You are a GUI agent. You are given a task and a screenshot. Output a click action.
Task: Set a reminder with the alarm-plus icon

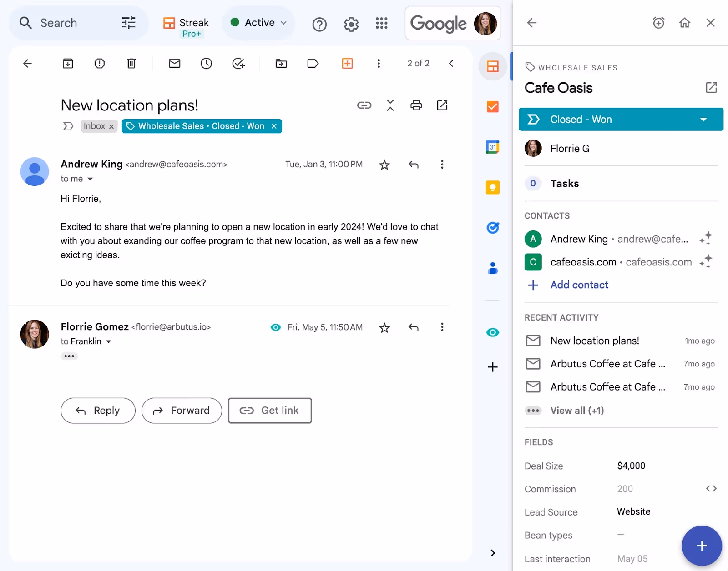(658, 23)
